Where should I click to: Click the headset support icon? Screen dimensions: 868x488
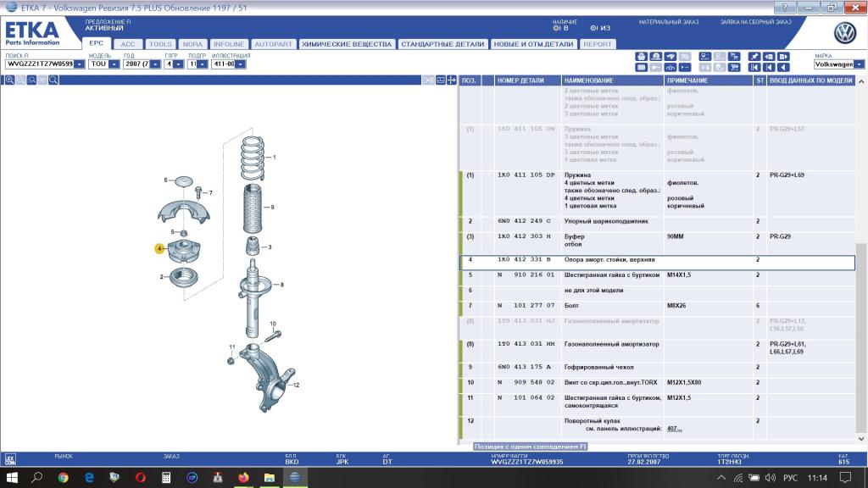(656, 57)
